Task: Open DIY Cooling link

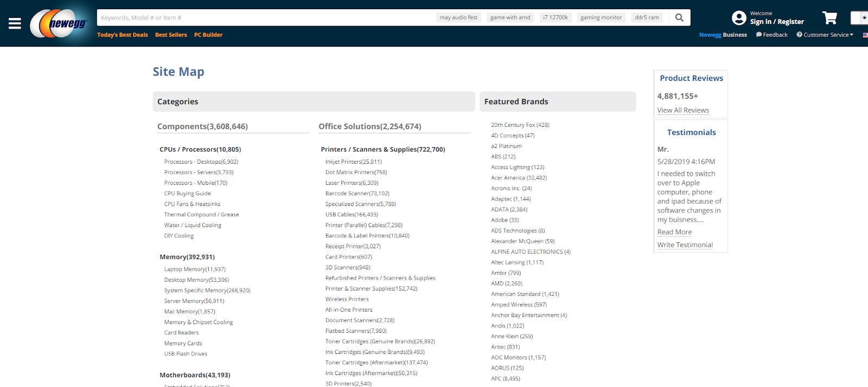Action: pyautogui.click(x=179, y=236)
